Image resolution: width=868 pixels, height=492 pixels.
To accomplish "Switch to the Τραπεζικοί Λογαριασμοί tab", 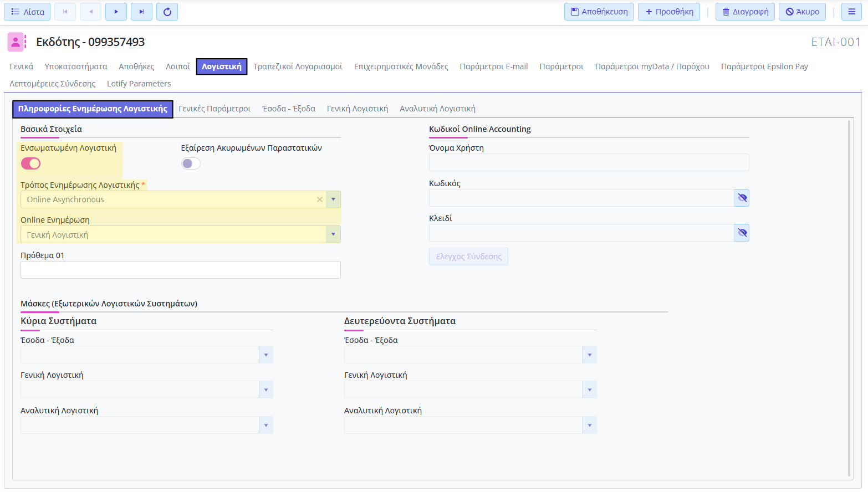I will click(298, 66).
